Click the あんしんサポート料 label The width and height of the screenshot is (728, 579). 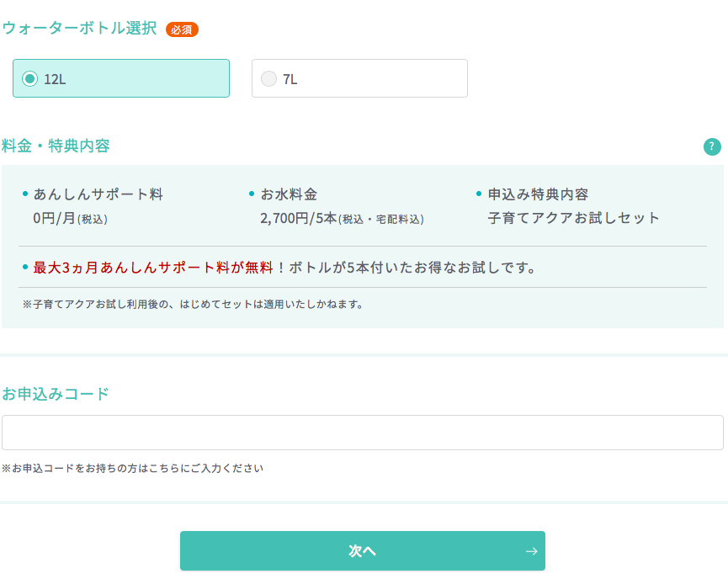[x=98, y=194]
